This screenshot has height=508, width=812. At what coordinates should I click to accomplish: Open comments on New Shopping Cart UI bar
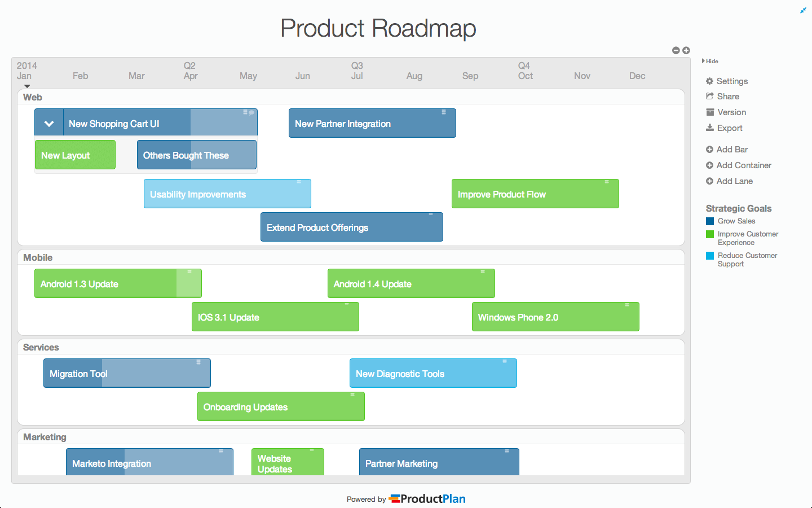point(251,113)
